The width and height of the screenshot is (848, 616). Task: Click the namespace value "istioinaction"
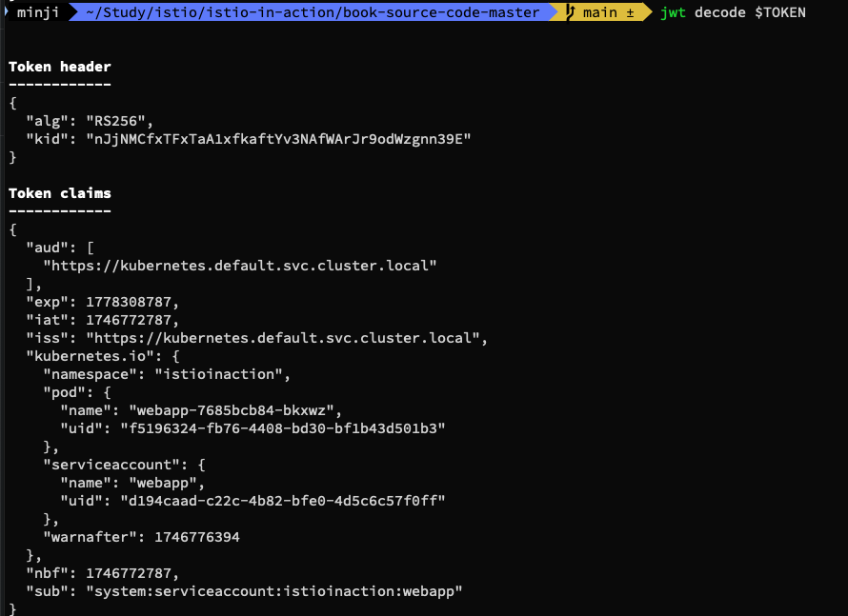pyautogui.click(x=218, y=374)
